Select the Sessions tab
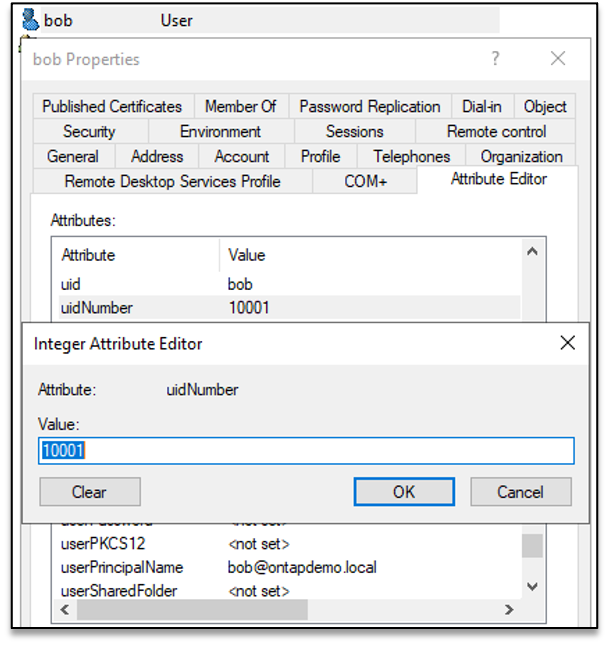 (x=355, y=132)
